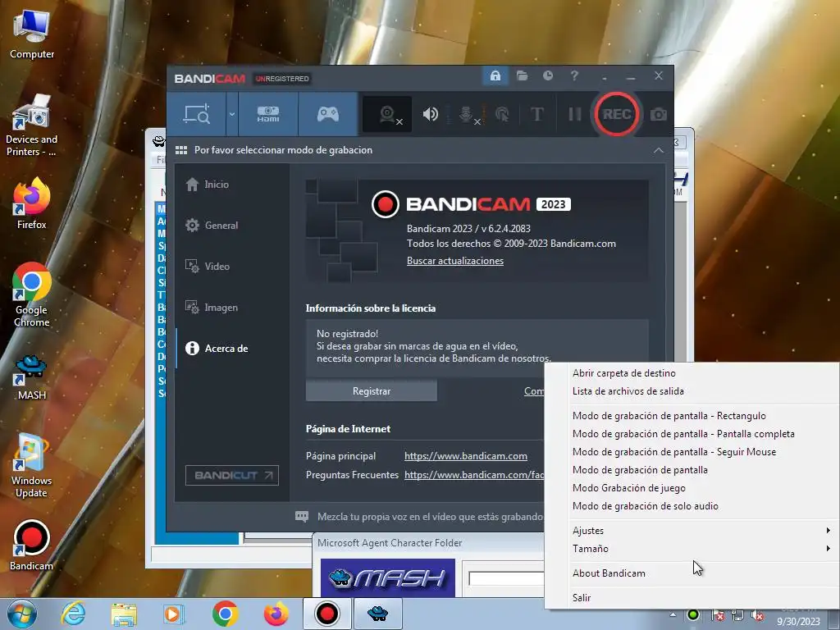Screen dimensions: 840x630
Task: Click the Bandicut button
Action: tap(232, 475)
